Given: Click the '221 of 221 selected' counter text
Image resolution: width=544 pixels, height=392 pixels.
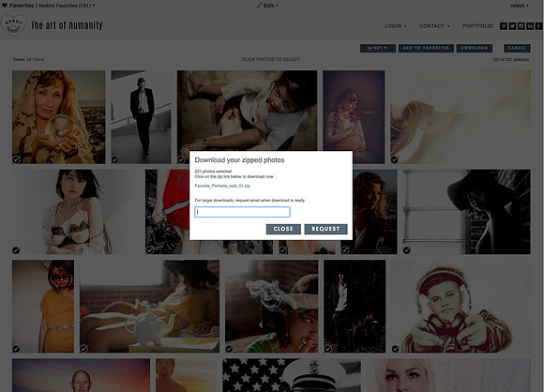Looking at the screenshot, I should [510, 59].
